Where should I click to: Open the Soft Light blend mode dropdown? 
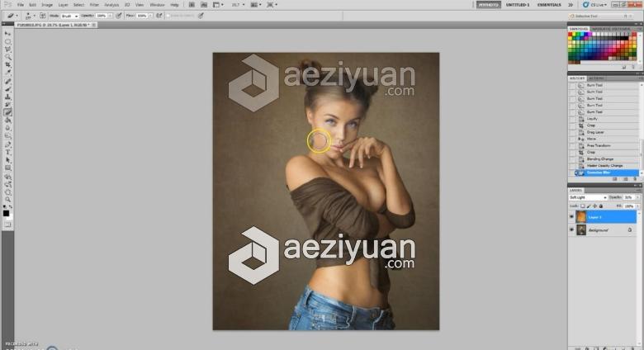[588, 197]
